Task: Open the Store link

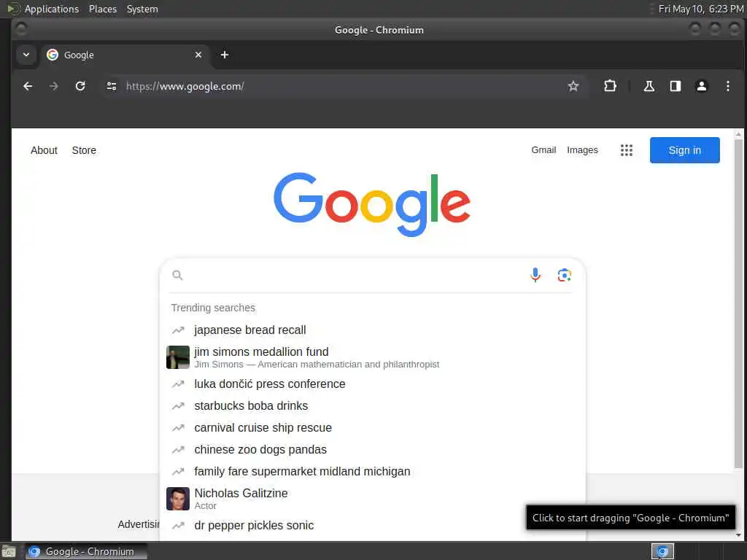Action: click(84, 150)
